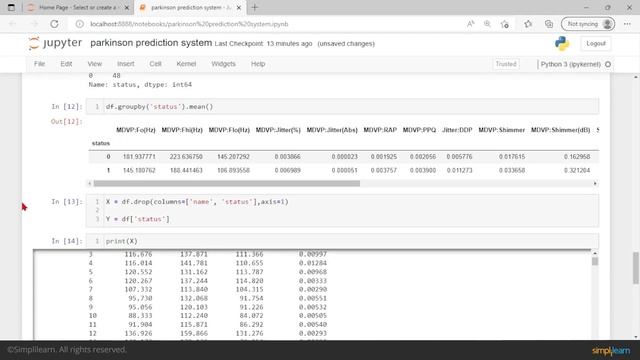
Task: Click the address bar URL
Action: (189, 24)
